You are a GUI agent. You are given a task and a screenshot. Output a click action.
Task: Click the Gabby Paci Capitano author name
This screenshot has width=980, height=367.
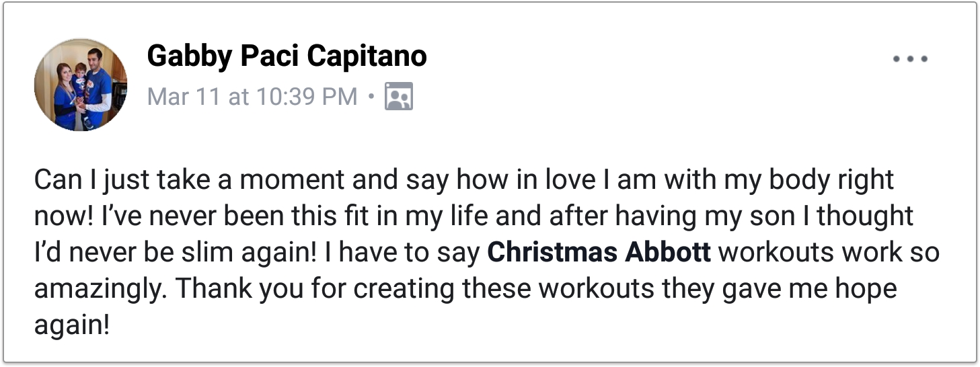coord(287,56)
